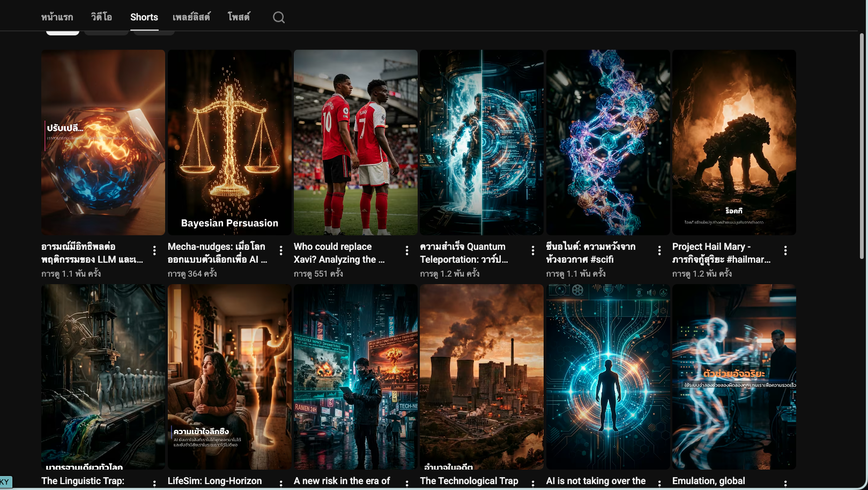Go to the โพสต์ tab

click(x=239, y=17)
